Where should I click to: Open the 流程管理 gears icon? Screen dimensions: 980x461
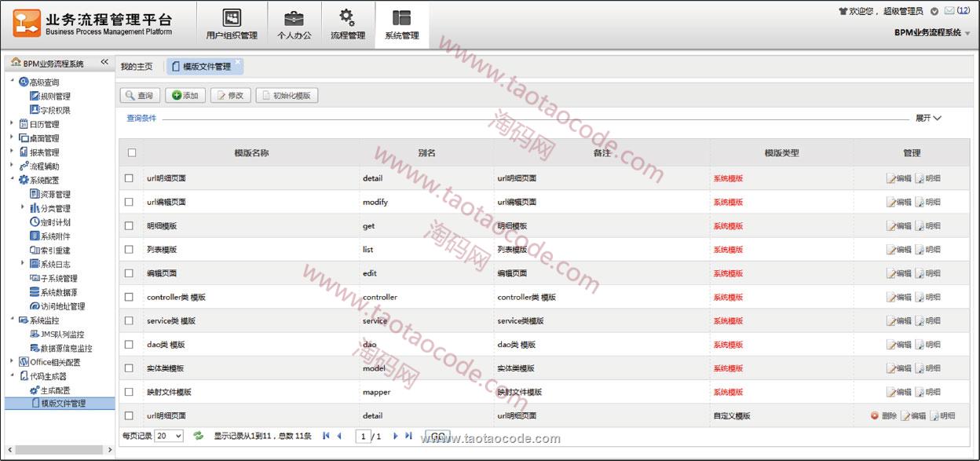click(347, 18)
